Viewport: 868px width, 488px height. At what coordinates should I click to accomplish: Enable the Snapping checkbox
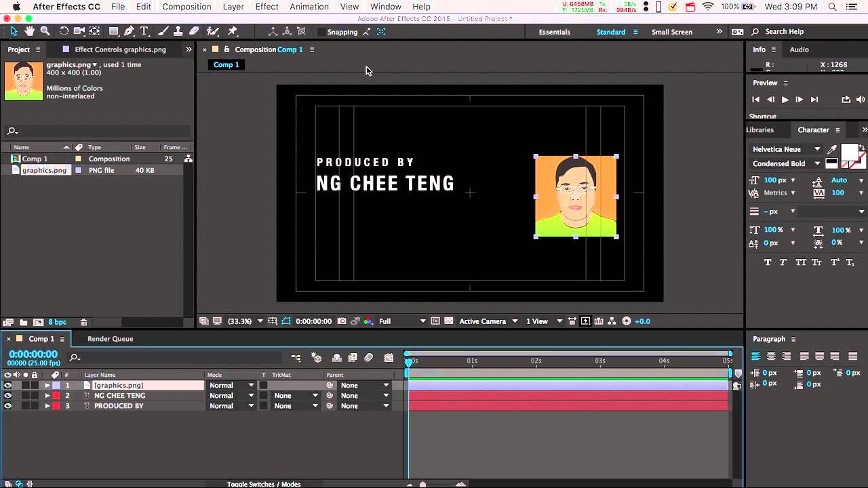point(321,32)
